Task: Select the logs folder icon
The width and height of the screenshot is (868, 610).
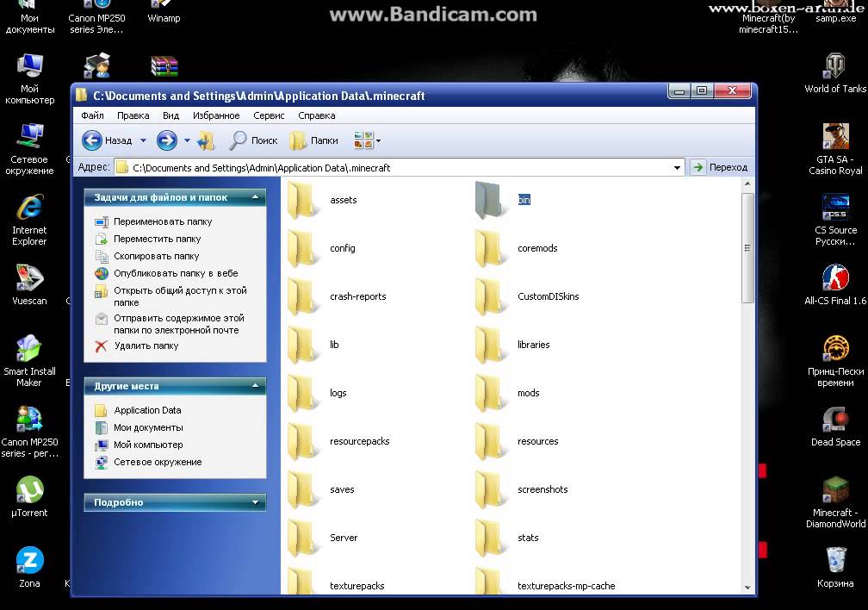Action: coord(302,393)
